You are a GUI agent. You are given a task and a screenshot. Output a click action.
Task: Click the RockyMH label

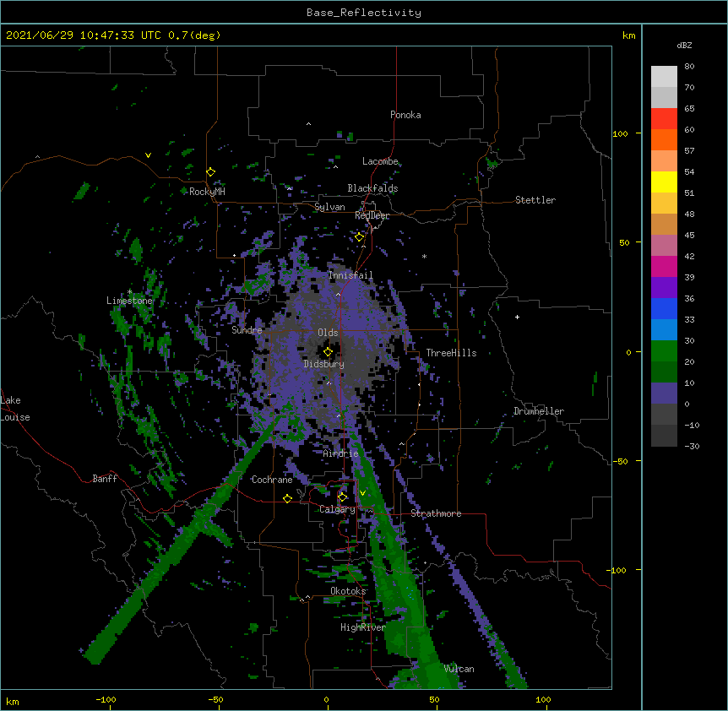(207, 192)
